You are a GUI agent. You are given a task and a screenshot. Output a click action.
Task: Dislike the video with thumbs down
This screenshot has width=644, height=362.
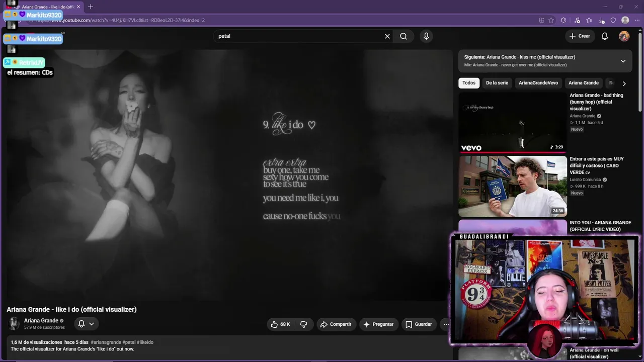(x=304, y=324)
